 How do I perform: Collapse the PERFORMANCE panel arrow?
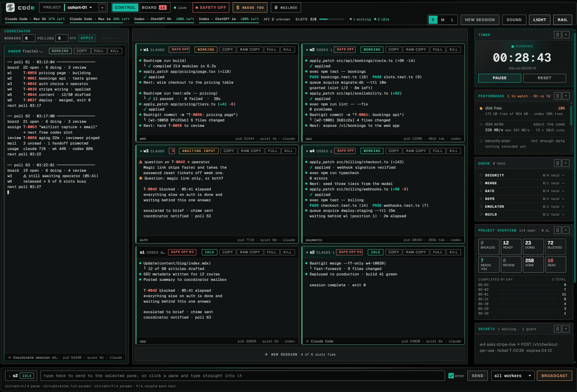tap(566, 96)
